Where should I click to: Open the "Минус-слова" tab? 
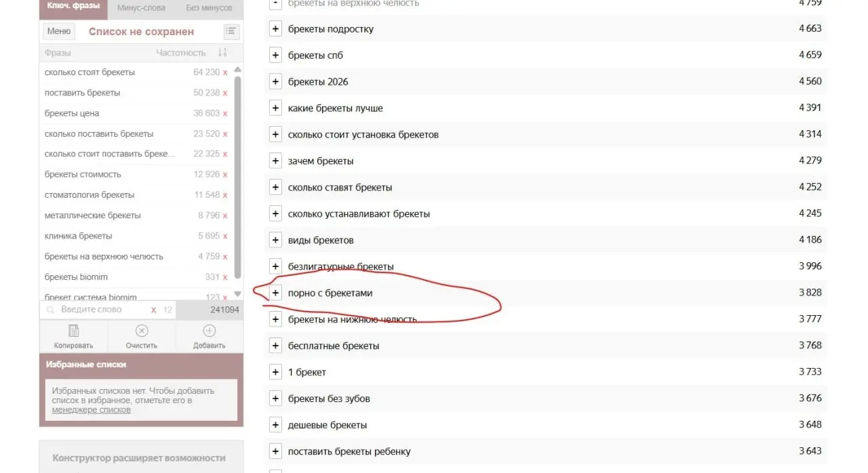(140, 8)
